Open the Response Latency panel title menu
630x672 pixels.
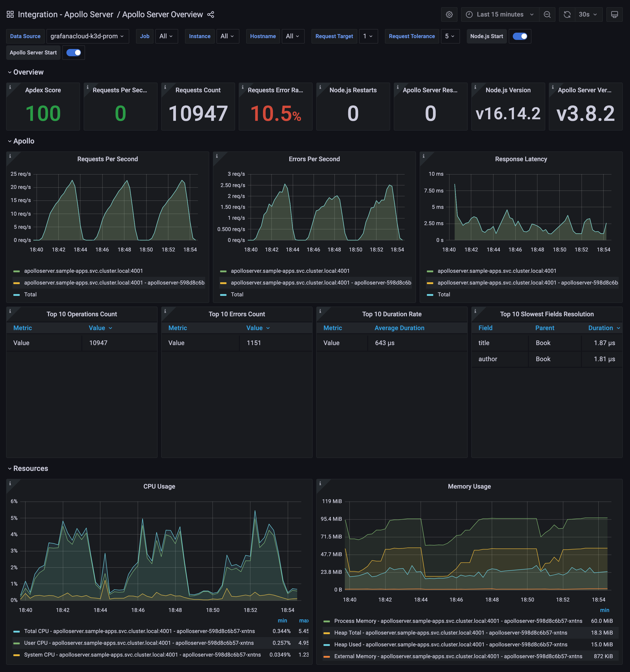coord(521,159)
